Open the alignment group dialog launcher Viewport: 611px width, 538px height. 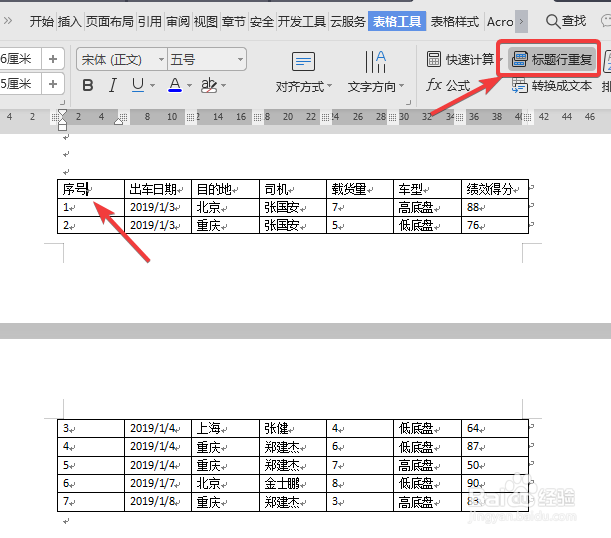point(408,102)
